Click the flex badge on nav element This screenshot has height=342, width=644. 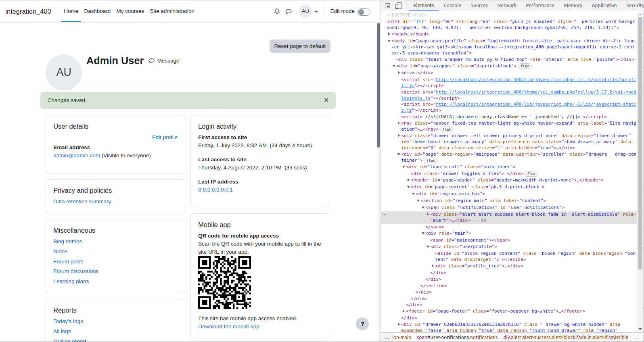447,129
